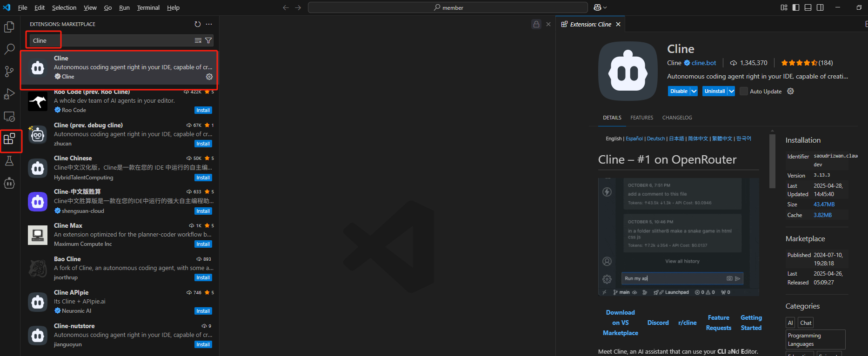The height and width of the screenshot is (356, 868).
Task: Open Customize Layout in title bar
Action: point(784,7)
